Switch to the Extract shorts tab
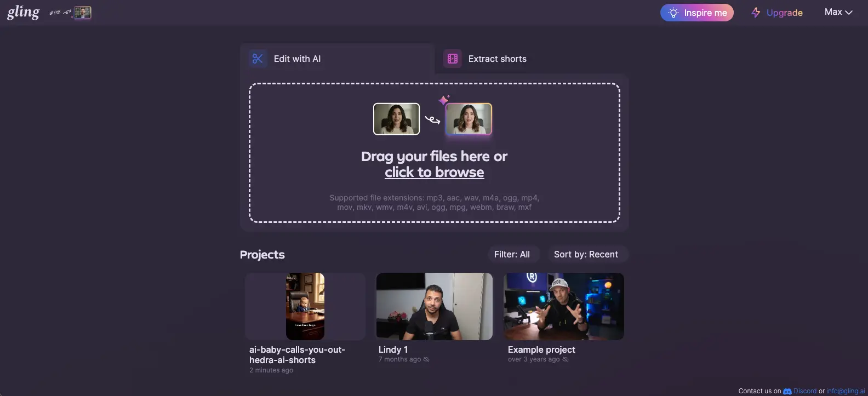This screenshot has width=868, height=396. (x=497, y=59)
